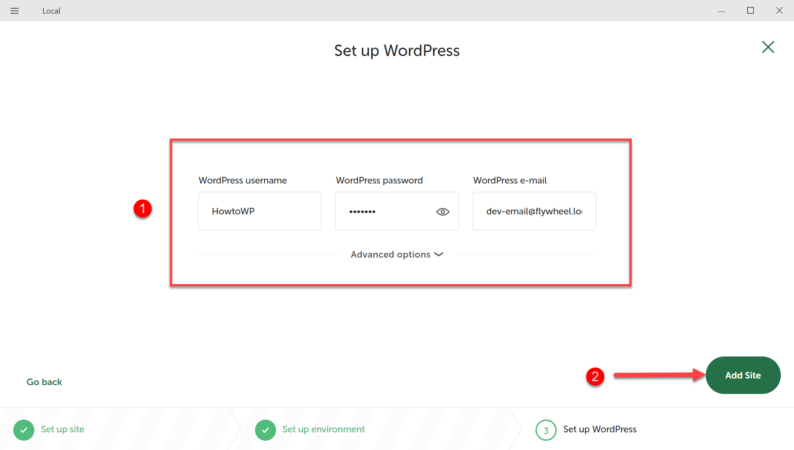The height and width of the screenshot is (450, 794).
Task: Expand Advanced options
Action: pyautogui.click(x=396, y=255)
